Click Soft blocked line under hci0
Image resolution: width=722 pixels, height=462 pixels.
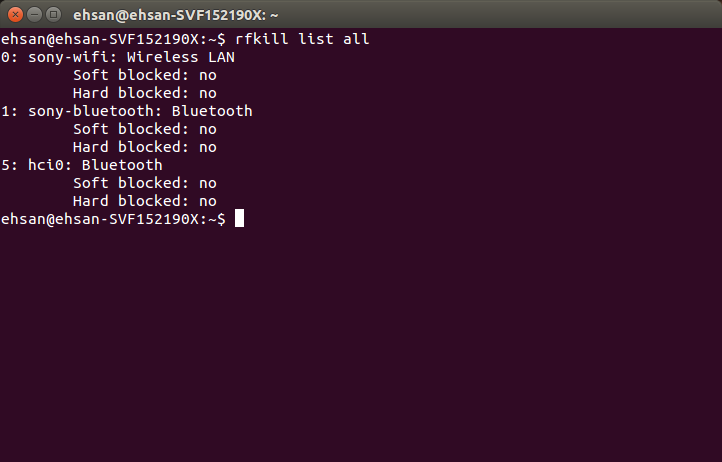[145, 183]
